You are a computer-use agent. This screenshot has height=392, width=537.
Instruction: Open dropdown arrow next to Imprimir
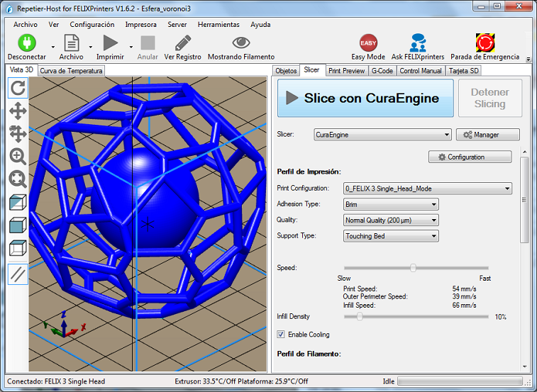[131, 47]
